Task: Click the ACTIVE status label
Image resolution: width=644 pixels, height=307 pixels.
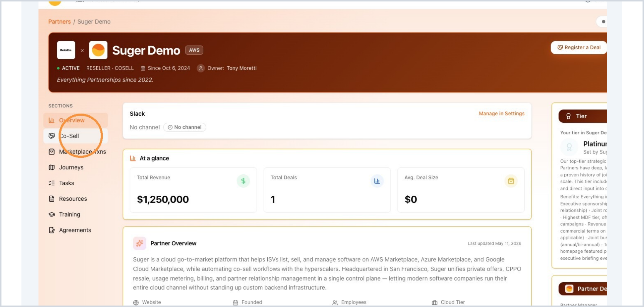Action: pos(71,68)
